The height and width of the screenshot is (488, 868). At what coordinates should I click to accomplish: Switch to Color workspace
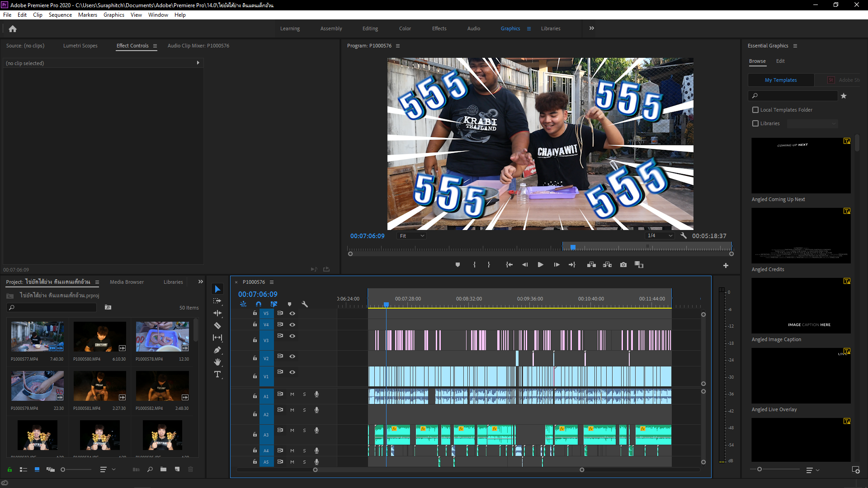coord(405,28)
